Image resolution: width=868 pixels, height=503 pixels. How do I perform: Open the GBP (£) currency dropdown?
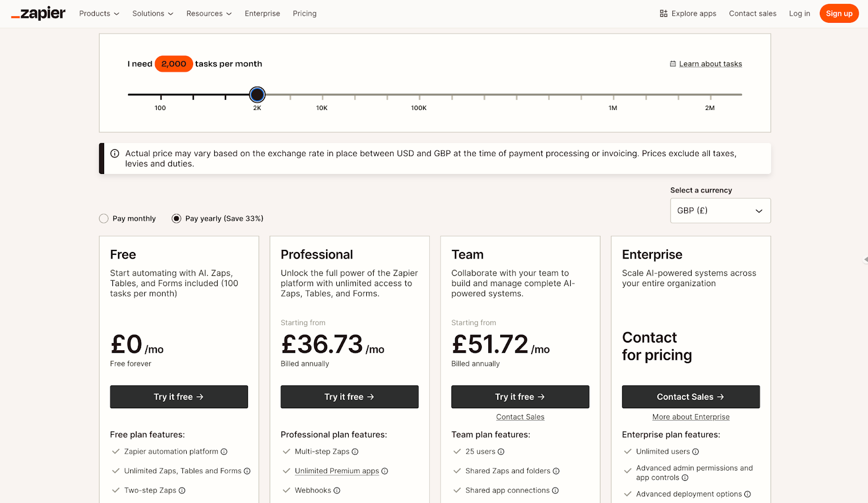720,210
